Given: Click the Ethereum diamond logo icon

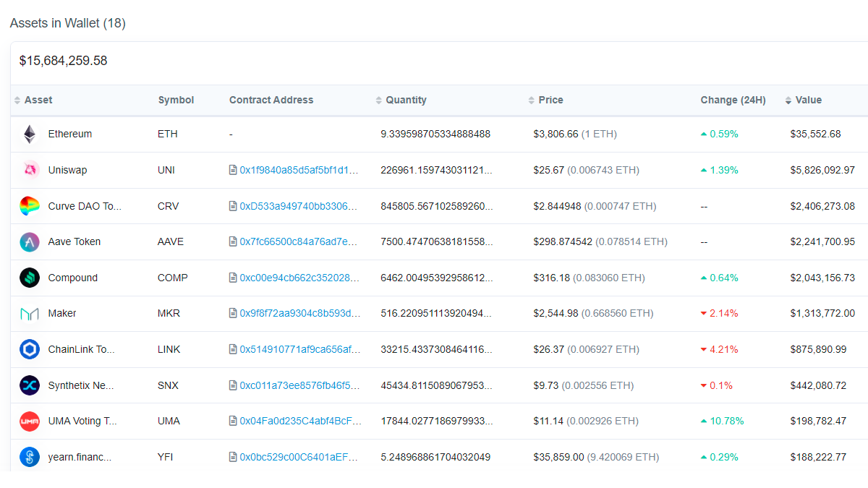Looking at the screenshot, I should click(30, 134).
